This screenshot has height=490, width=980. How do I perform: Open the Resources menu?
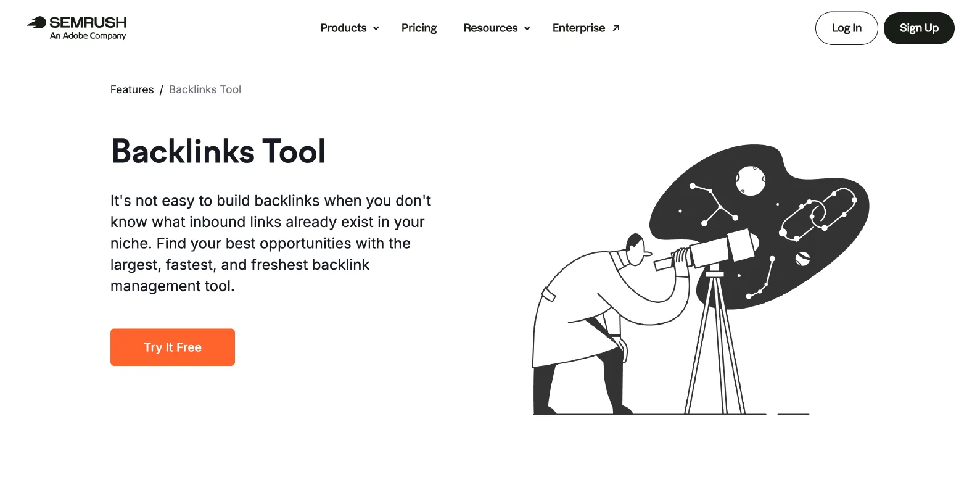496,28
